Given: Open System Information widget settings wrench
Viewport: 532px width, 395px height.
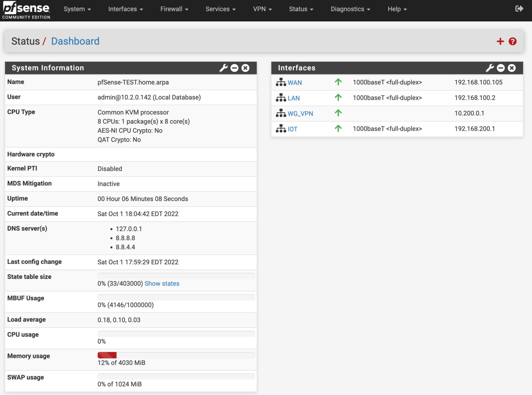Looking at the screenshot, I should pos(223,68).
